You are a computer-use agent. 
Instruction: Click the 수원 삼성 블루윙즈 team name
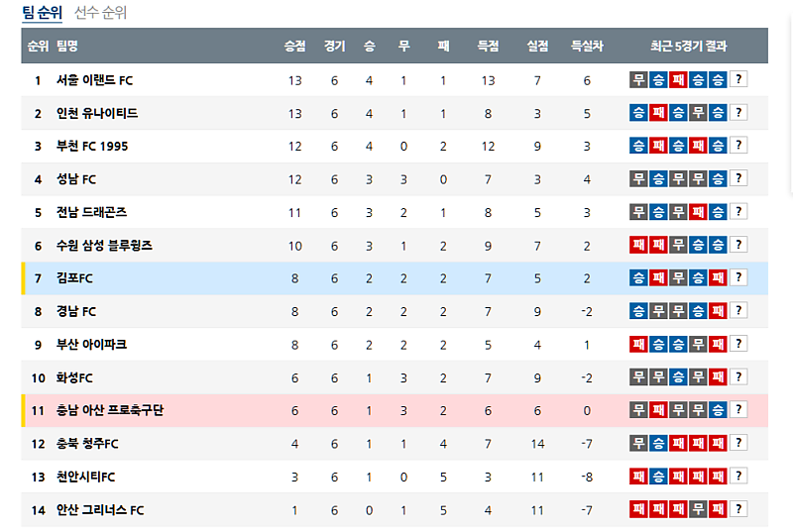104,246
